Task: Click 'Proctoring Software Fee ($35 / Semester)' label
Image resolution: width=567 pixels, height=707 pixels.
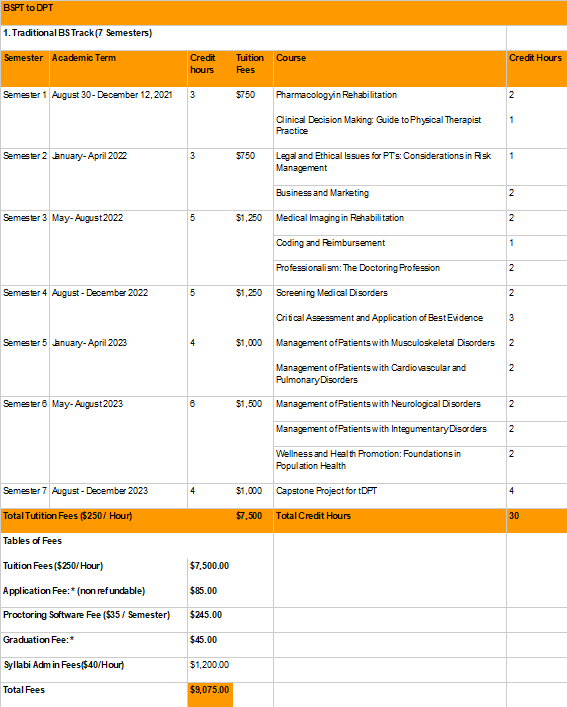Action: pyautogui.click(x=87, y=615)
